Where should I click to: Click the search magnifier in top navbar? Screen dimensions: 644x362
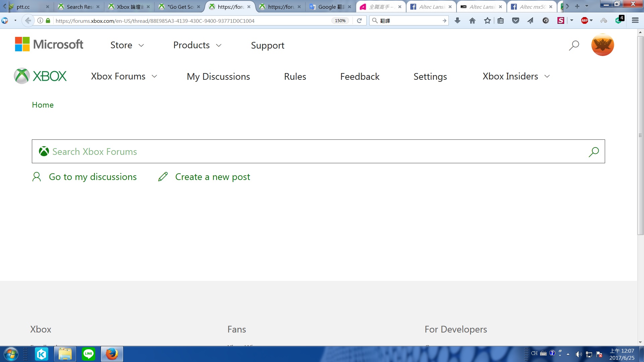[x=574, y=45]
